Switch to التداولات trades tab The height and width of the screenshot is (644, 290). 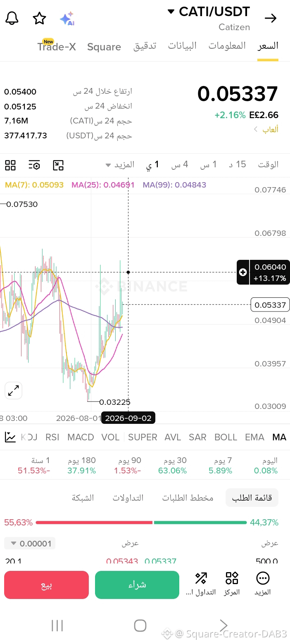(128, 498)
